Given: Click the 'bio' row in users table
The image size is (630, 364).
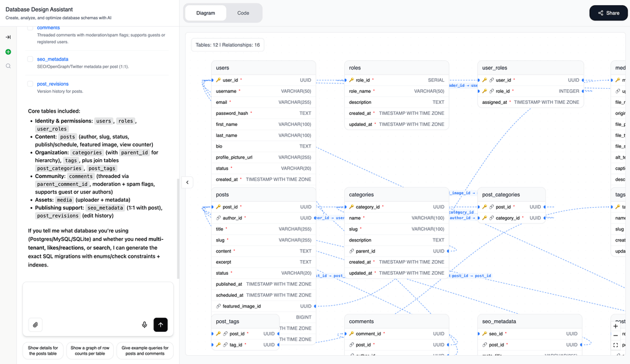Looking at the screenshot, I should click(264, 146).
